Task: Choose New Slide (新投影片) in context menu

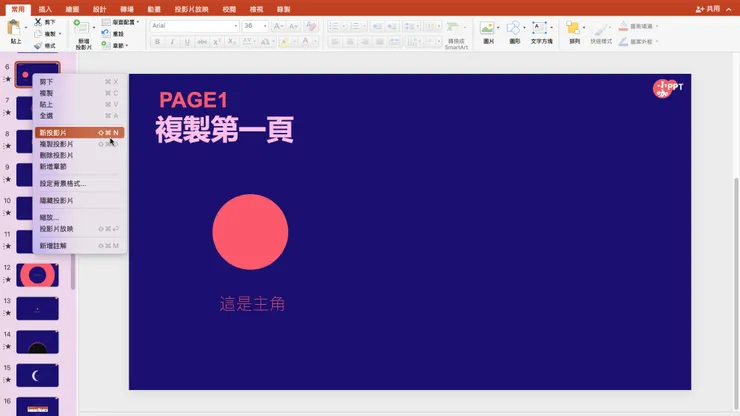Action: (79, 133)
